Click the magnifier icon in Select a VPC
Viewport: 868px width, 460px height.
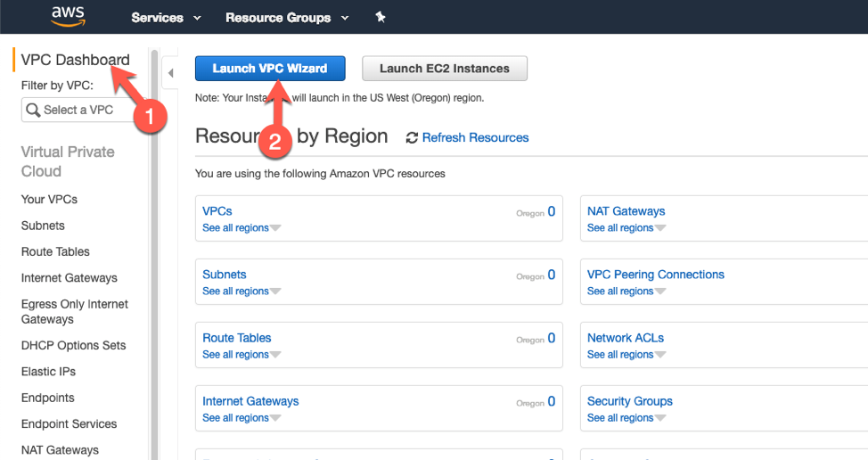click(33, 111)
